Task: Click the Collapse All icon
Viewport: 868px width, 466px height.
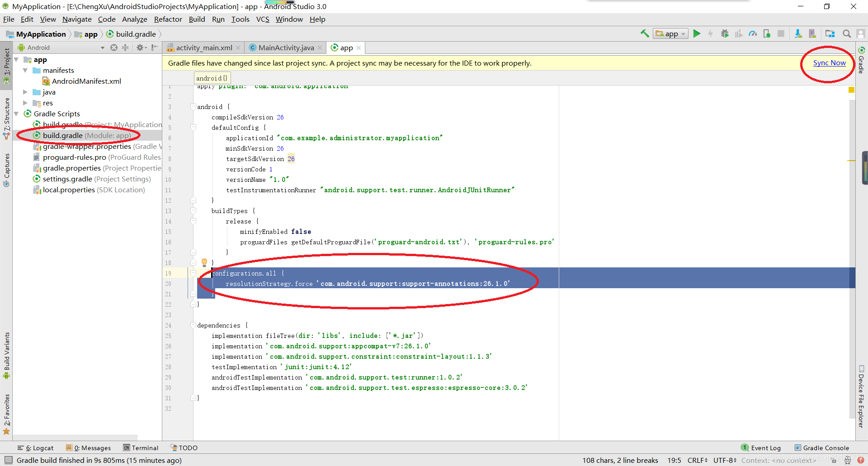Action: tap(125, 48)
